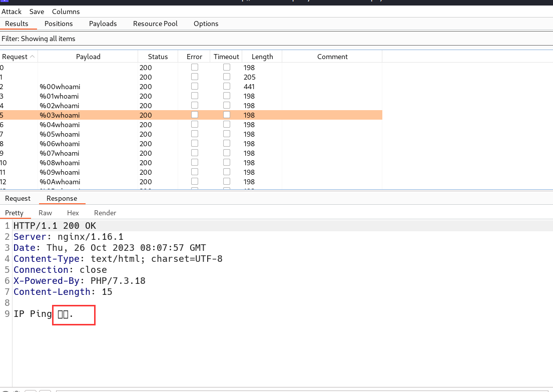
Task: Switch to the Options tab
Action: click(206, 24)
